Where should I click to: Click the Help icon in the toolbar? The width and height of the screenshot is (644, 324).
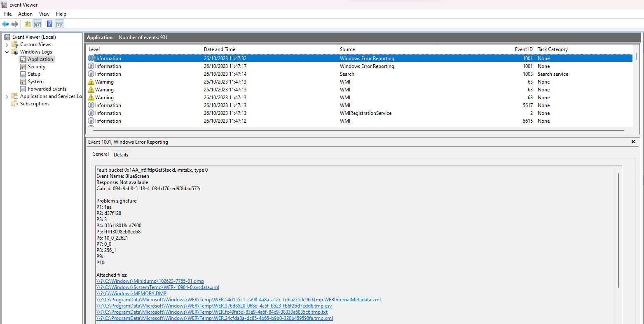[49, 24]
